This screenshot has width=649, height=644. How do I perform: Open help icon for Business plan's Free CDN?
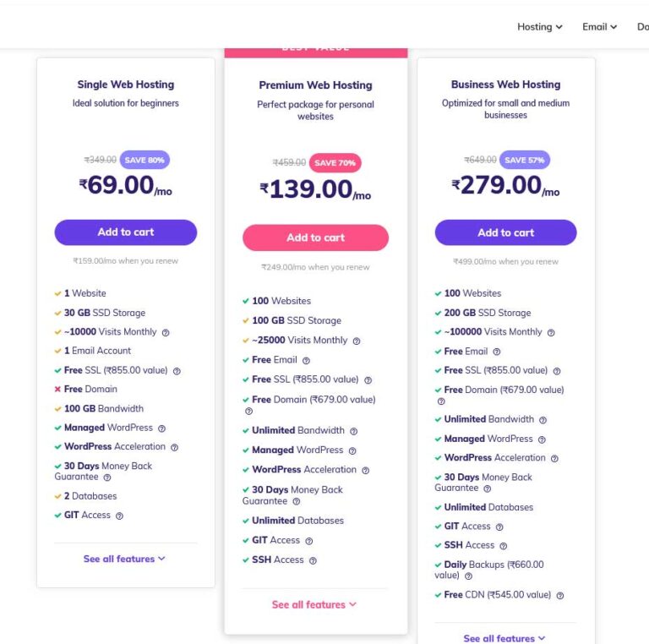click(559, 596)
